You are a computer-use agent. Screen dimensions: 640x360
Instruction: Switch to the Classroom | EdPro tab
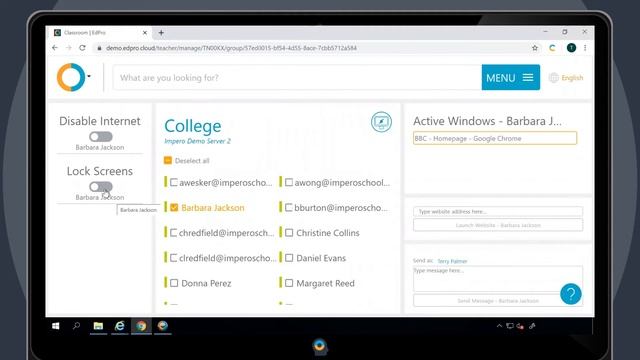(99, 33)
